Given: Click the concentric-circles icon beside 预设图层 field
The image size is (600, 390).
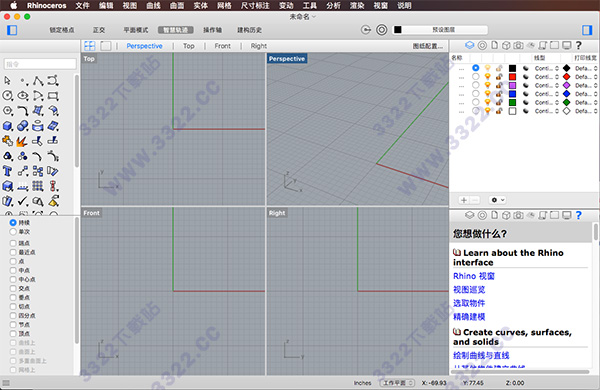Looking at the screenshot, I should tap(382, 30).
